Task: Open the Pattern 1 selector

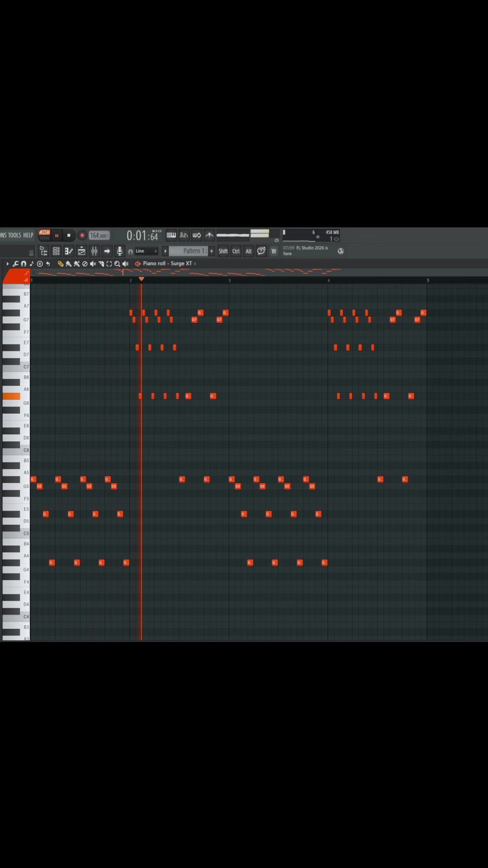Action: (x=188, y=251)
